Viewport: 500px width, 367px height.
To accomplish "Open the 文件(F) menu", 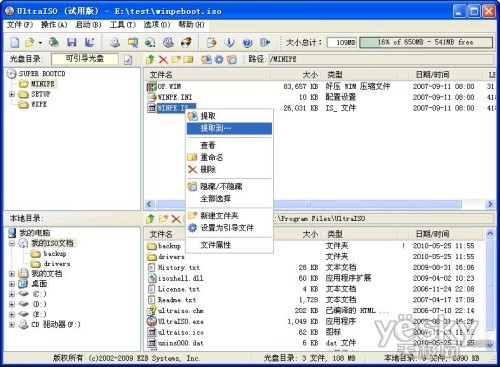I will (20, 25).
